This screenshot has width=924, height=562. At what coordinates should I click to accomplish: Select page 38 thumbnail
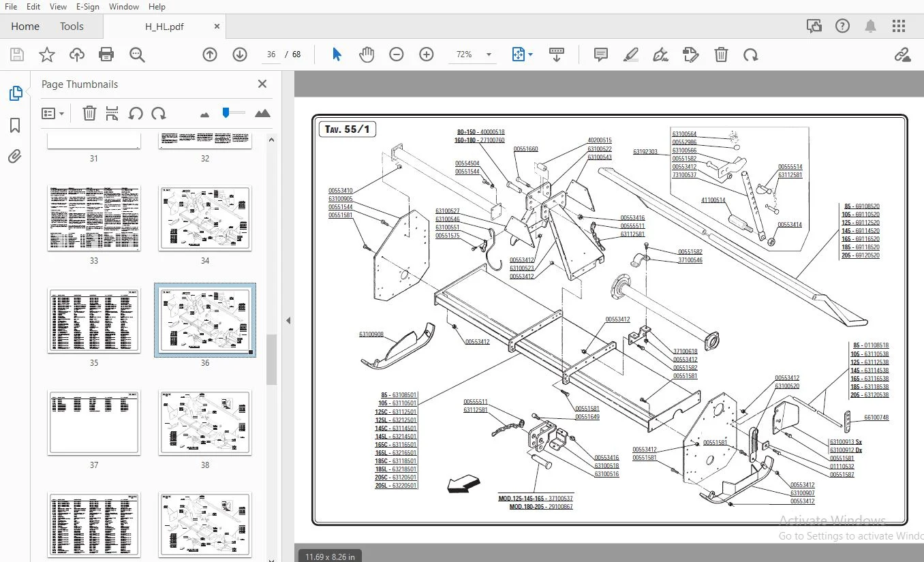[205, 422]
